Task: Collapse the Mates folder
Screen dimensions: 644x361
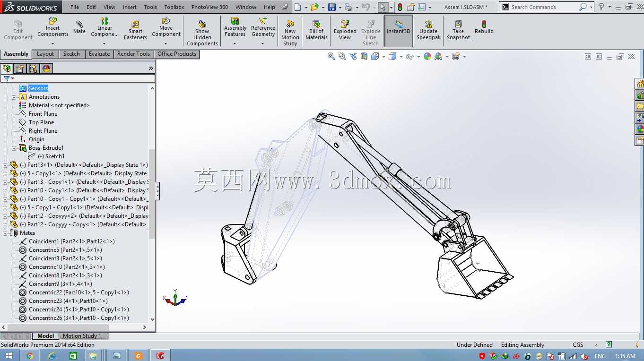Action: click(x=5, y=233)
